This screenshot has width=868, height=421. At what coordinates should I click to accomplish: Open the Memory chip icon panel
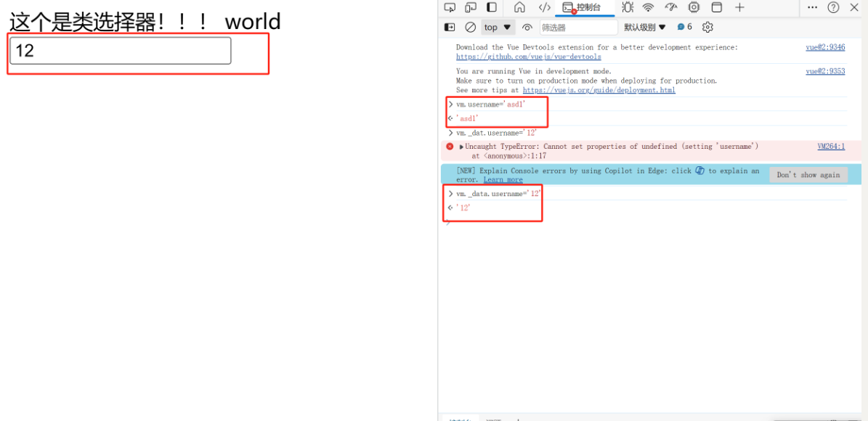tap(694, 7)
